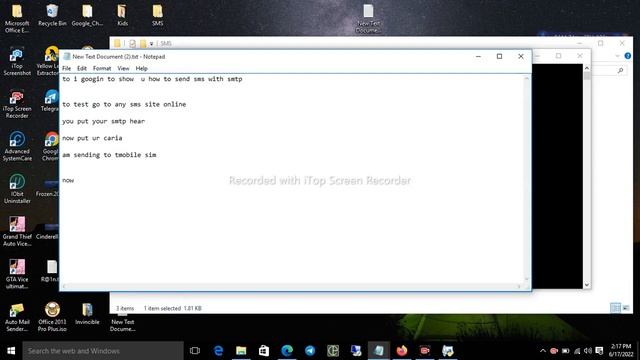Maximize the Notepad window
This screenshot has width=640, height=360.
click(499, 56)
